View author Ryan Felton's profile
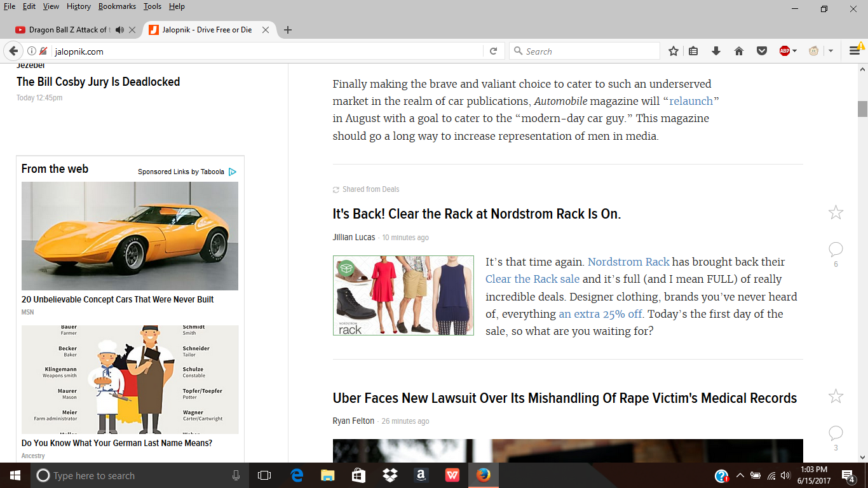 pyautogui.click(x=353, y=421)
